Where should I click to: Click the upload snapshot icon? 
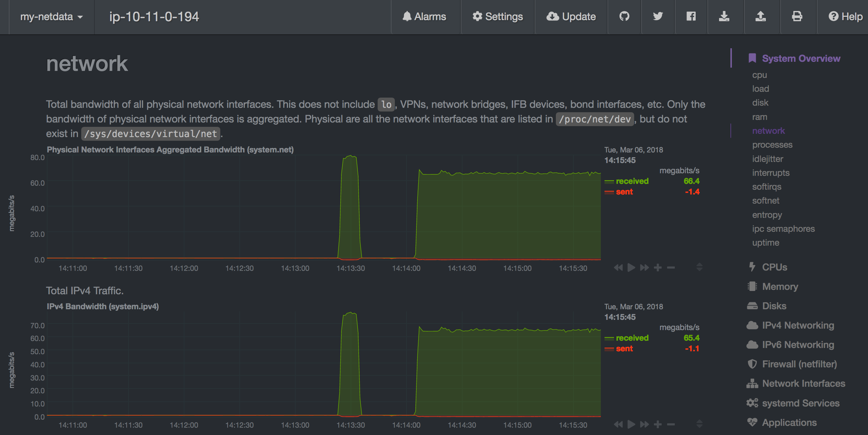pyautogui.click(x=761, y=16)
